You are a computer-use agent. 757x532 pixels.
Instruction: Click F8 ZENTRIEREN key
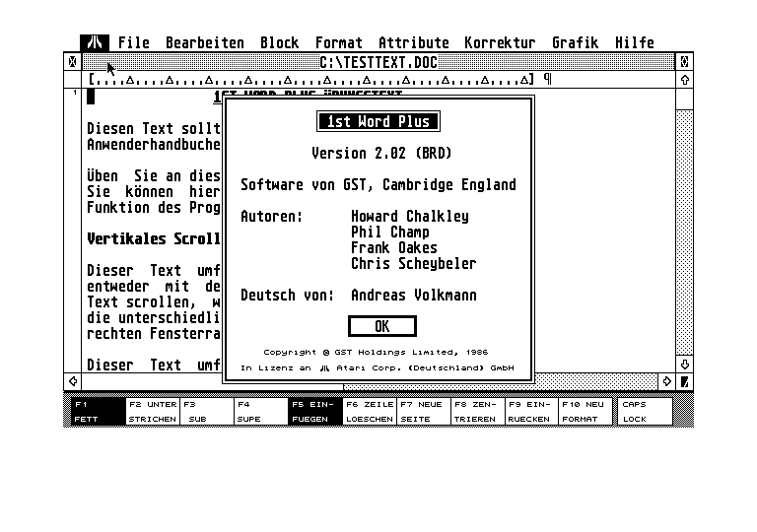477,411
